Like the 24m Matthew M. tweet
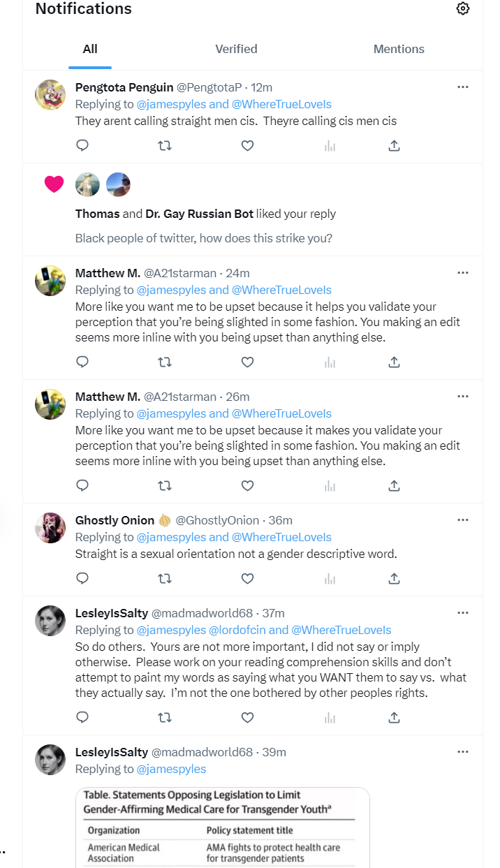This screenshot has width=500, height=868. 247,362
